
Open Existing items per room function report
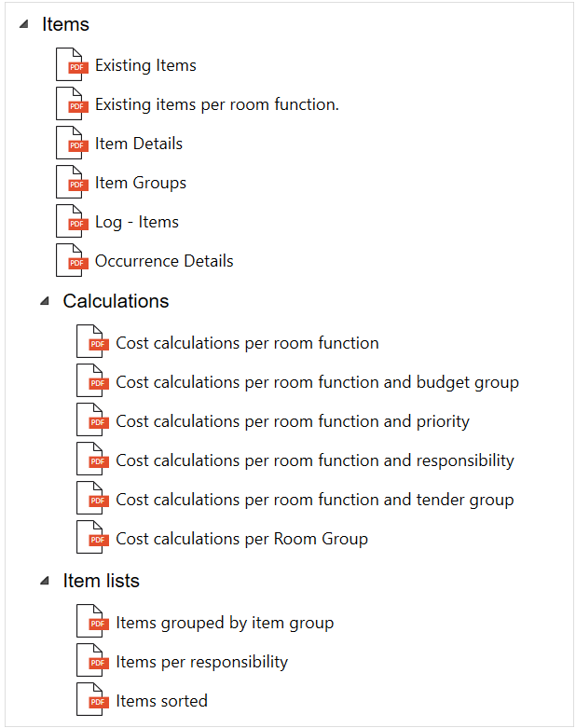point(216,104)
